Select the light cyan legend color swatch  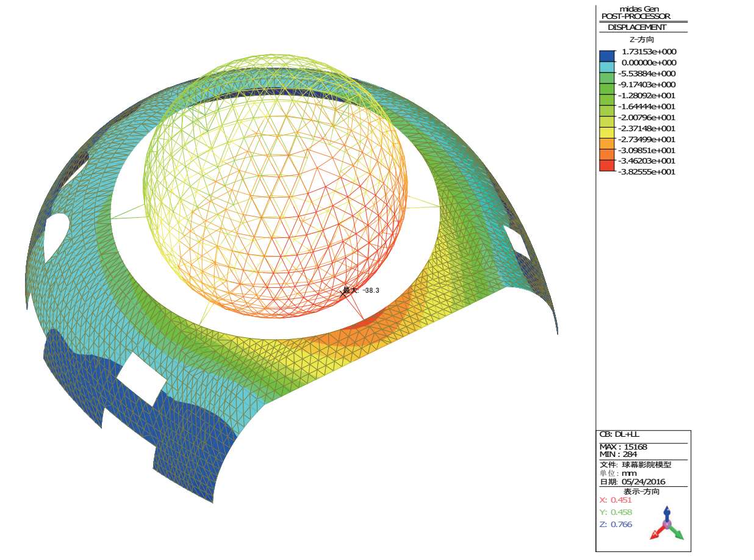607,68
